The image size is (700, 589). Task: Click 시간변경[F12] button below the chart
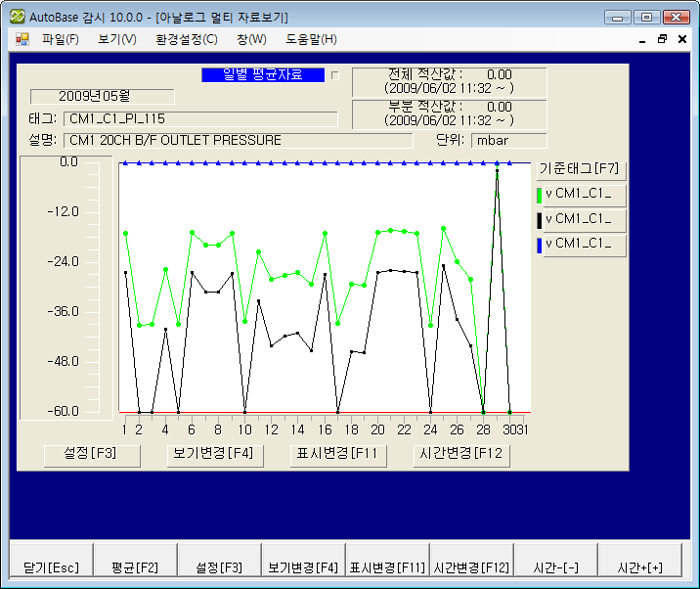(x=461, y=455)
